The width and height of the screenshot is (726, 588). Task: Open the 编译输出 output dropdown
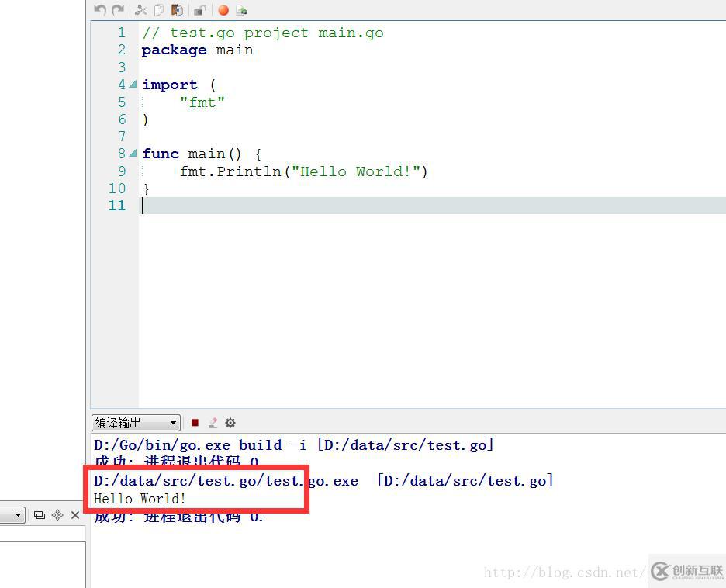(136, 422)
